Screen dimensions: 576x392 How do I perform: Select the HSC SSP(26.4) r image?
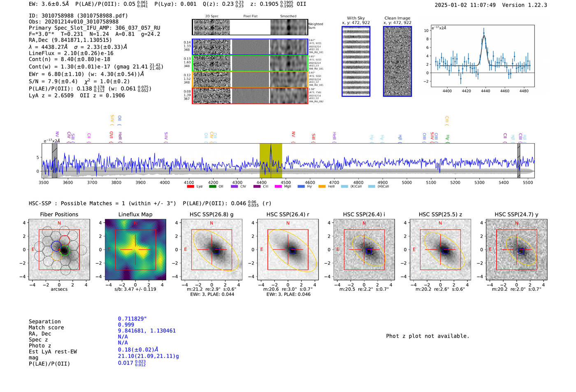[288, 249]
